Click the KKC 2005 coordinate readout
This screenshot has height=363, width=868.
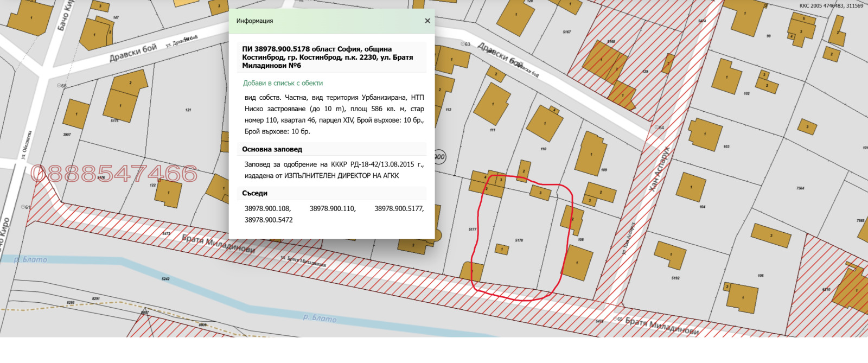pyautogui.click(x=831, y=6)
